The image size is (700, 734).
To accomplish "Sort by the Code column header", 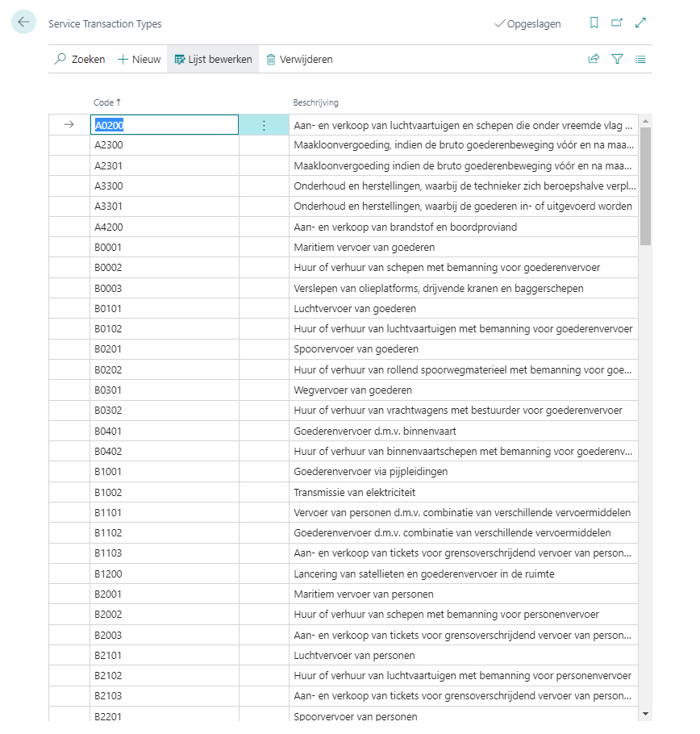I will (x=106, y=102).
